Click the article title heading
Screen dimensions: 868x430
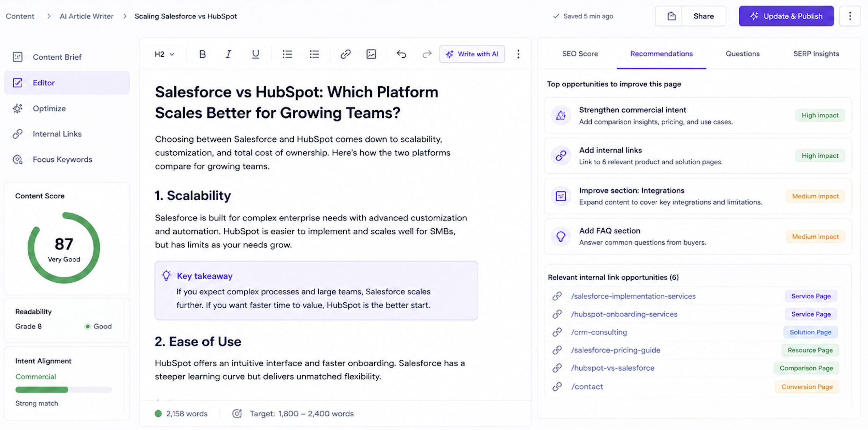click(296, 102)
